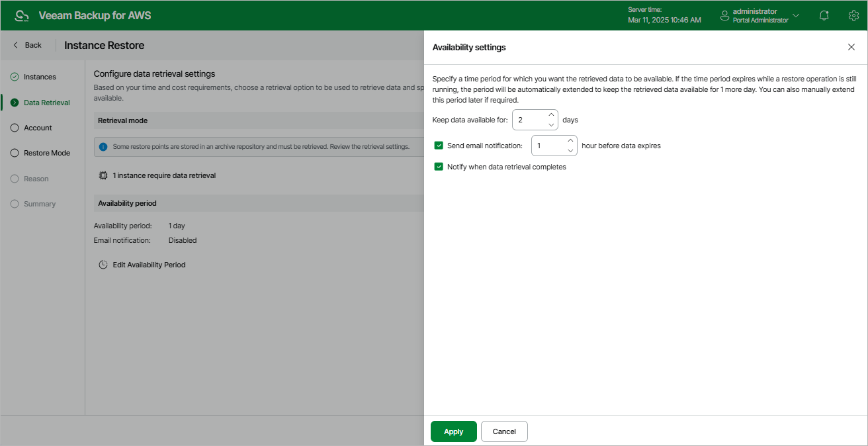
Task: Click the Apply button
Action: [x=453, y=431]
